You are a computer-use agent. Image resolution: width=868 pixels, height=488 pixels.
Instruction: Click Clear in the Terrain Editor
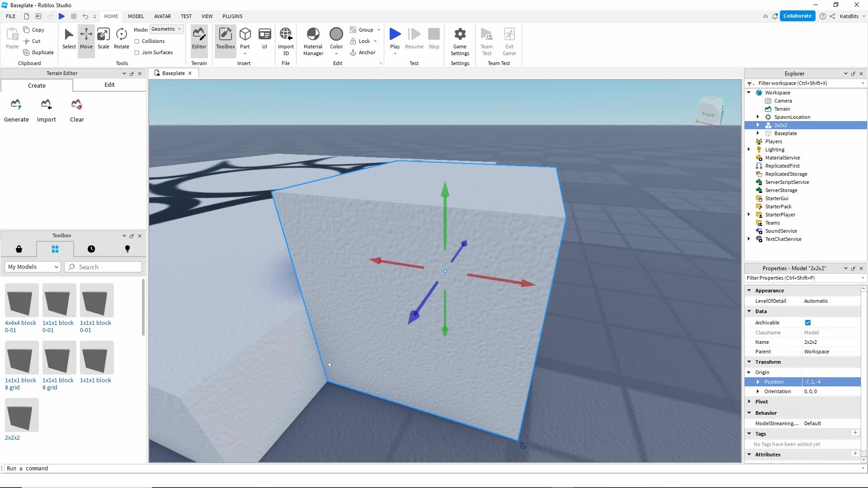click(x=76, y=110)
